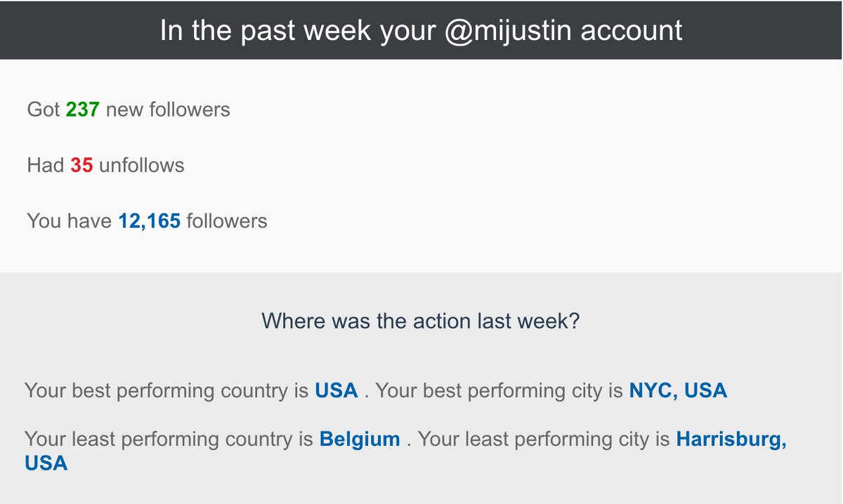Click the Harrisburg, USA least city link

(x=731, y=439)
